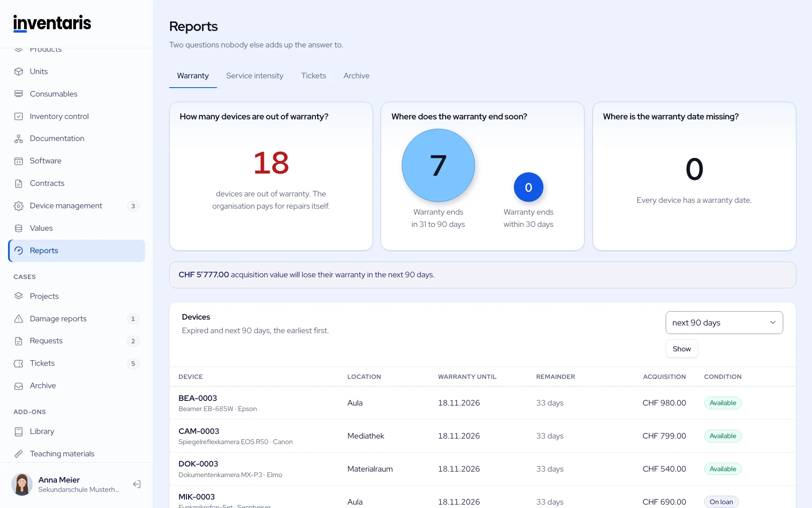The height and width of the screenshot is (508, 812).
Task: Click the Mediathek location cell
Action: (366, 436)
